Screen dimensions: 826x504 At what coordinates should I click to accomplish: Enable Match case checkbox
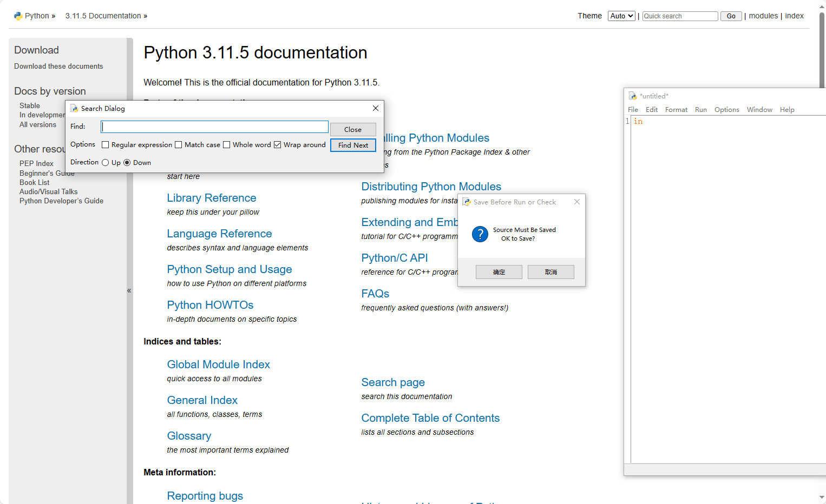point(179,145)
